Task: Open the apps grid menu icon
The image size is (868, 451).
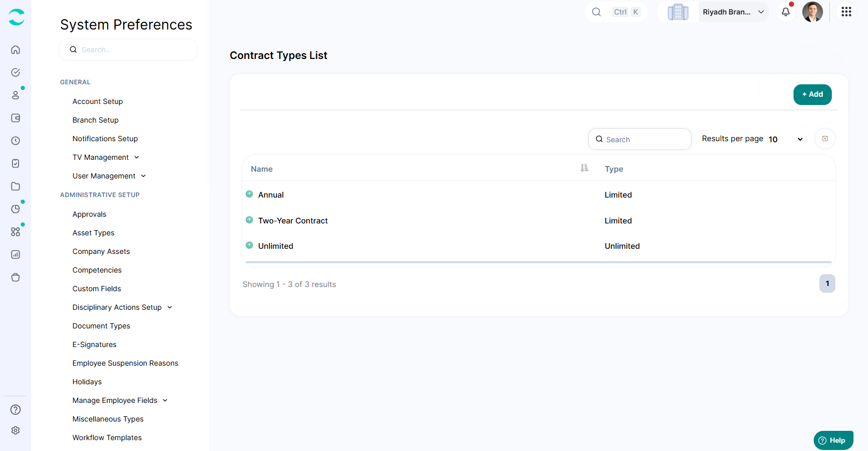Action: 846,12
